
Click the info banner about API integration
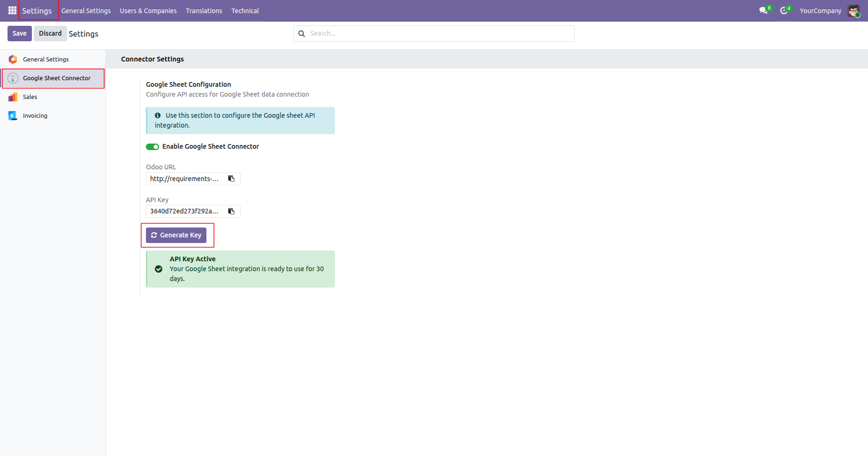tap(240, 121)
